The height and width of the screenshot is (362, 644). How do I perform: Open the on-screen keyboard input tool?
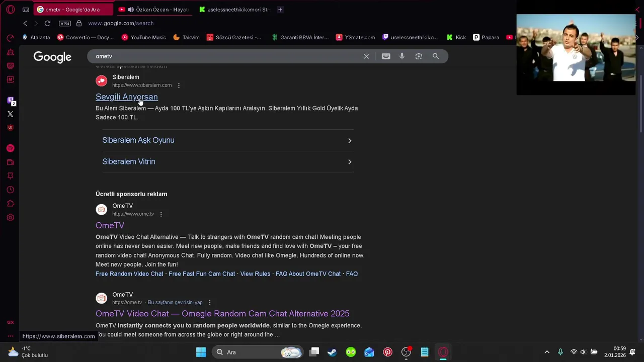[386, 56]
